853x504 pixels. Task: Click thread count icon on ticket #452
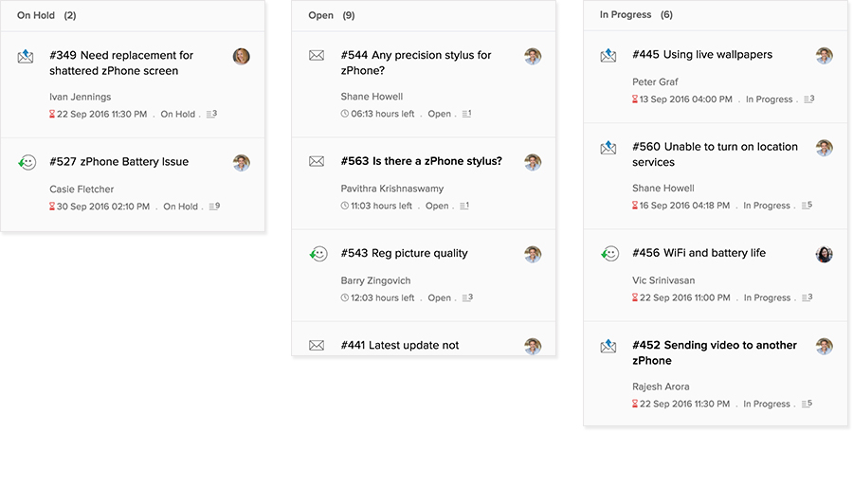807,404
